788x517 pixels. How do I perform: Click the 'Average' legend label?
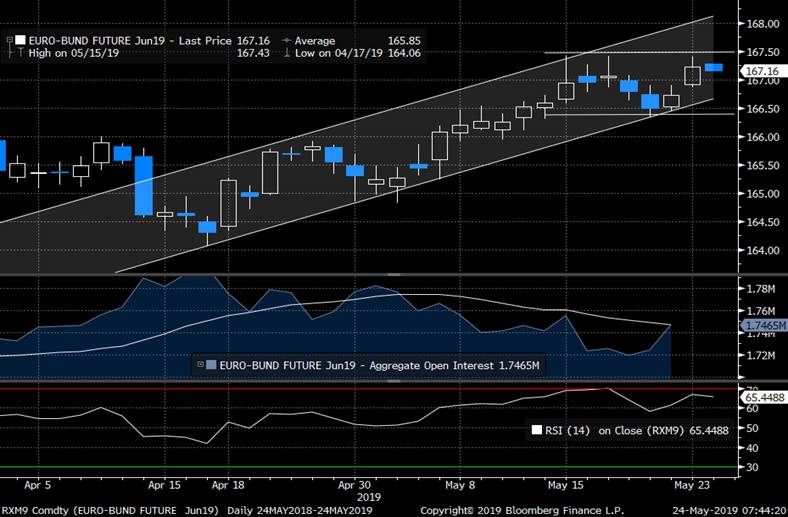(315, 41)
